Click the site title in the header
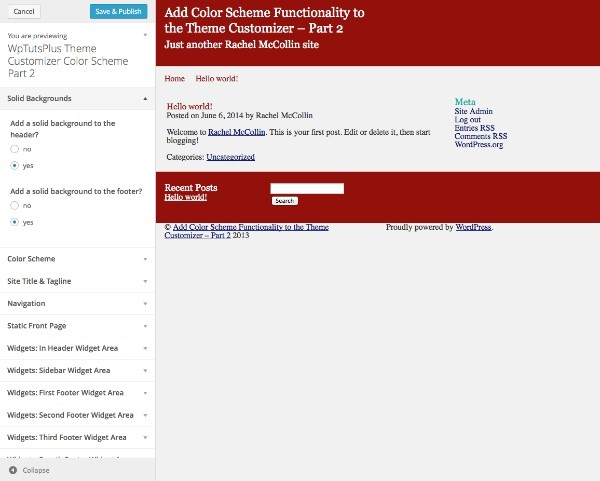This screenshot has height=481, width=600. coord(264,20)
